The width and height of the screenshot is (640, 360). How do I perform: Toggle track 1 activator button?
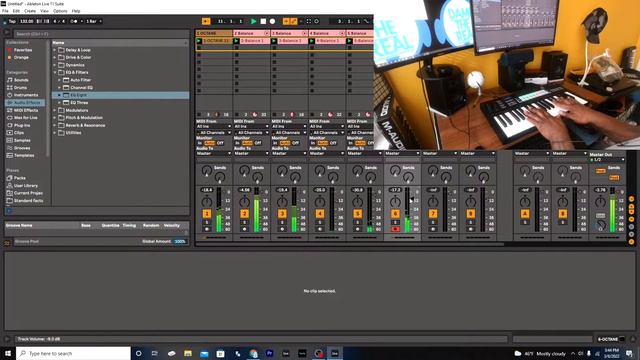(x=207, y=213)
